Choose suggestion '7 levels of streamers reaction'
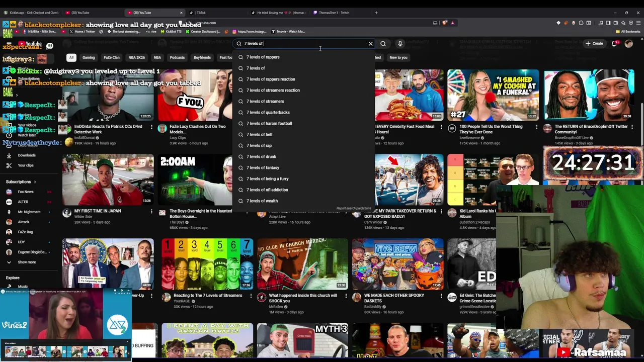The height and width of the screenshot is (362, 644). click(304, 90)
